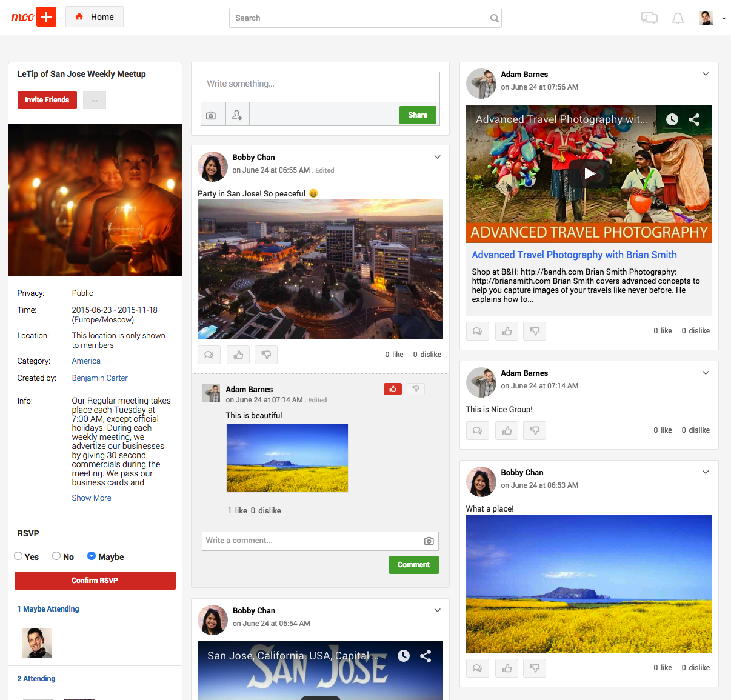Open Adam Barnes' name on 07:56 AM post
The image size is (731, 700).
524,75
